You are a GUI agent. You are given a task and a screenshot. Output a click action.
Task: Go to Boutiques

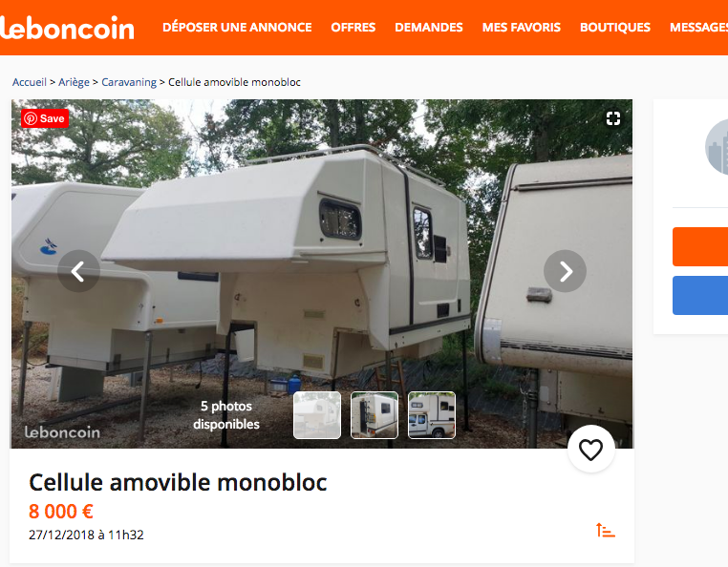coord(614,28)
